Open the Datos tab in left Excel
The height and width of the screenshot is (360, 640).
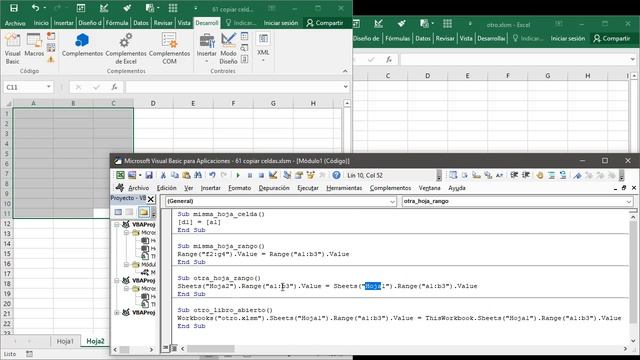141,23
